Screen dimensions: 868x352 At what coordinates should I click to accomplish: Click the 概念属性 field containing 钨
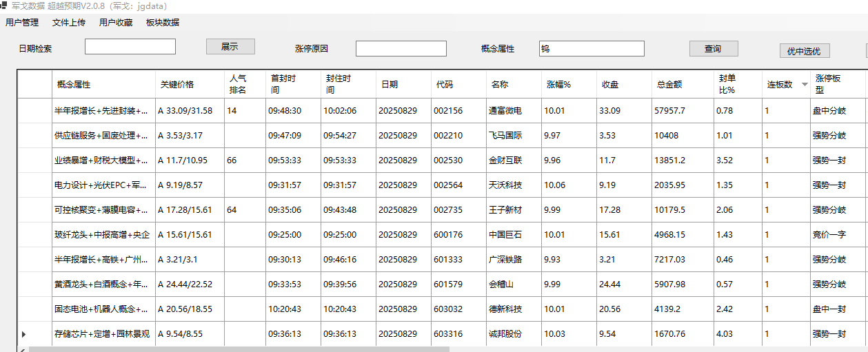(x=592, y=49)
